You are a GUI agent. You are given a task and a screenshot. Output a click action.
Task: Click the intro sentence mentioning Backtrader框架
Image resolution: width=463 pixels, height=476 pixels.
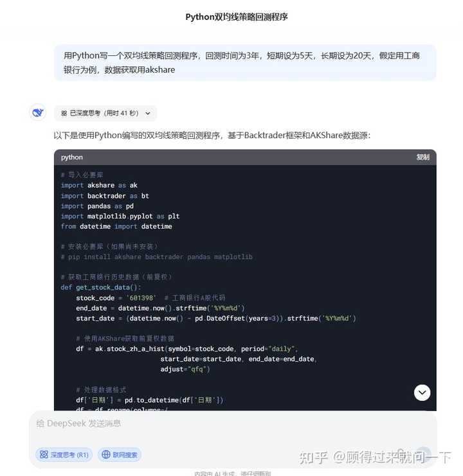[212, 135]
